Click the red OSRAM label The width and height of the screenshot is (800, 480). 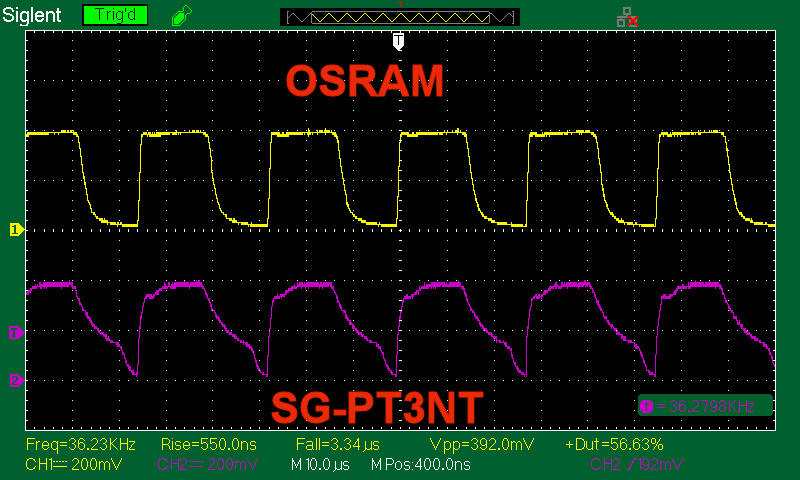[365, 81]
